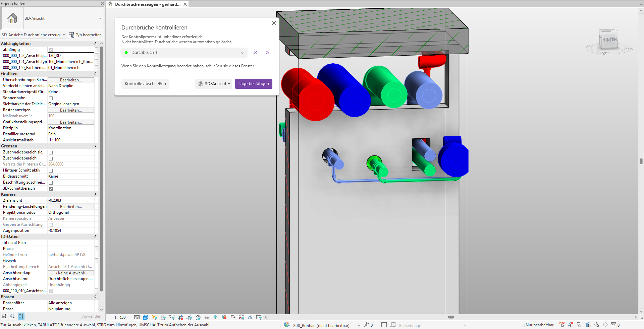This screenshot has height=329, width=644.
Task: Edit the Grafikdarstellungsoptionen via Bearbeiten button
Action: coord(70,122)
